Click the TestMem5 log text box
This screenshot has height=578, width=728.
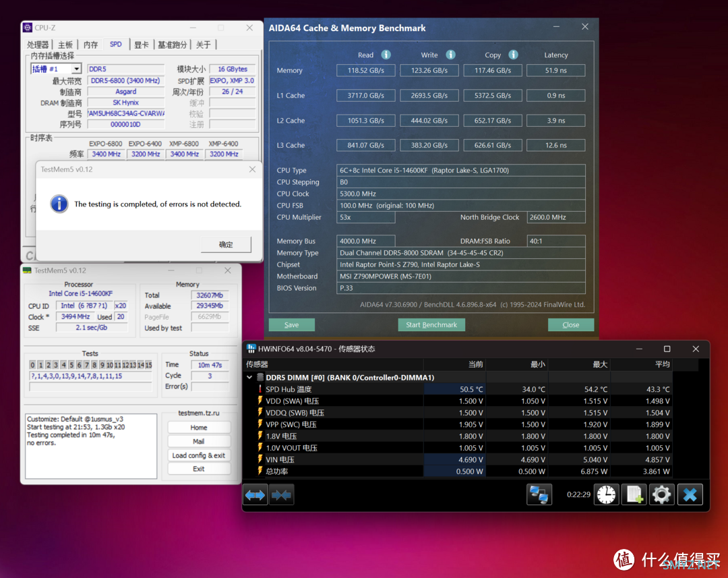click(91, 446)
